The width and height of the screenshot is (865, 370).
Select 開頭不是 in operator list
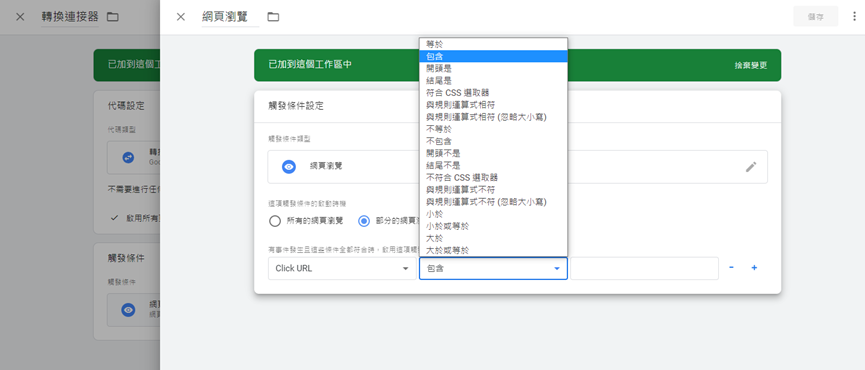coord(493,153)
